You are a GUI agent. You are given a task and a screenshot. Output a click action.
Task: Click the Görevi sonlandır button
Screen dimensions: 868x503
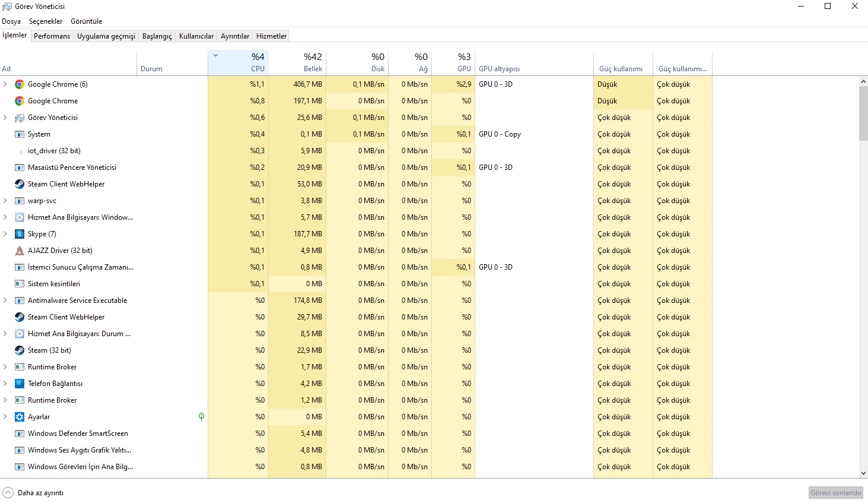[835, 493]
